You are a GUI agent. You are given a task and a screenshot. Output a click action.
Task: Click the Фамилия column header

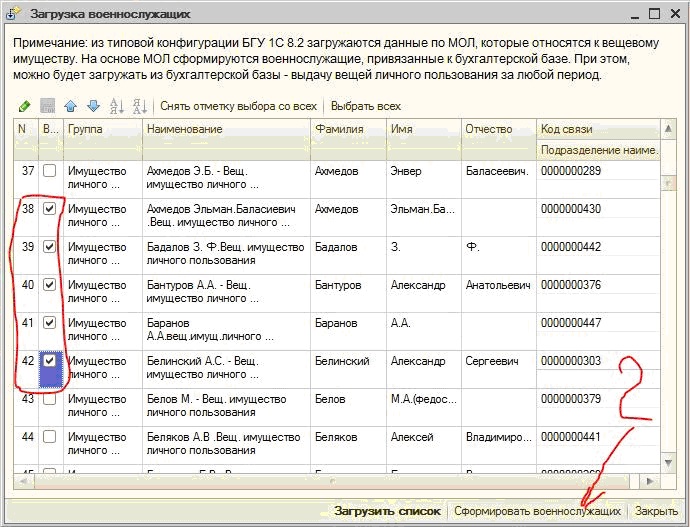(x=347, y=130)
